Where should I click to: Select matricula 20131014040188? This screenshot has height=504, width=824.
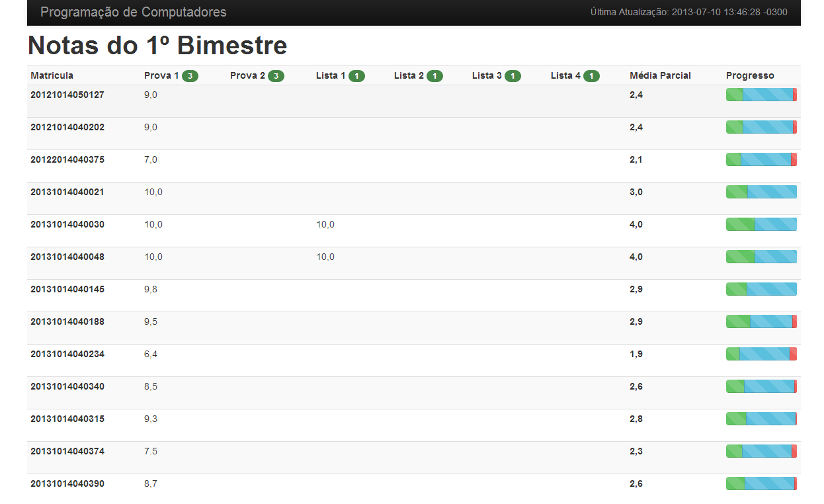67,321
